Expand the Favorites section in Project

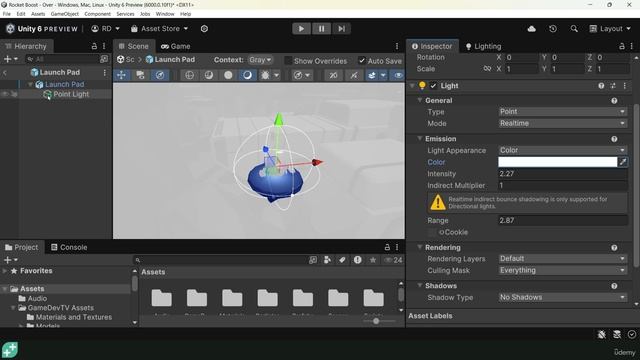(x=5, y=271)
